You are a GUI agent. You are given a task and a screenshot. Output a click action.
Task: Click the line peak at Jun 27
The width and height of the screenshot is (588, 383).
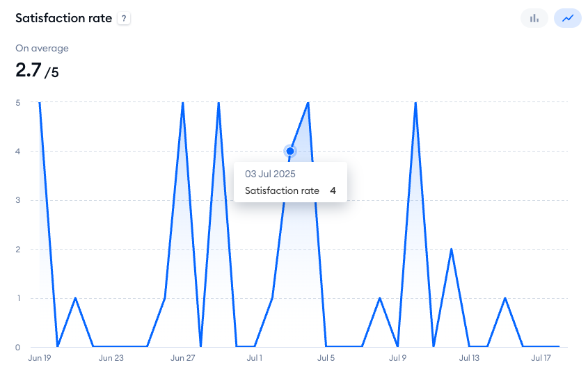182,102
